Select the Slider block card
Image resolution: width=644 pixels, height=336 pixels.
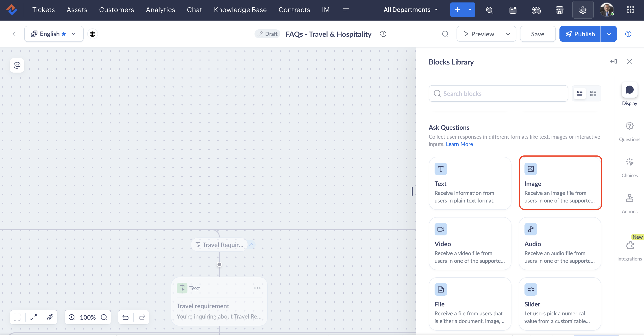pos(560,304)
